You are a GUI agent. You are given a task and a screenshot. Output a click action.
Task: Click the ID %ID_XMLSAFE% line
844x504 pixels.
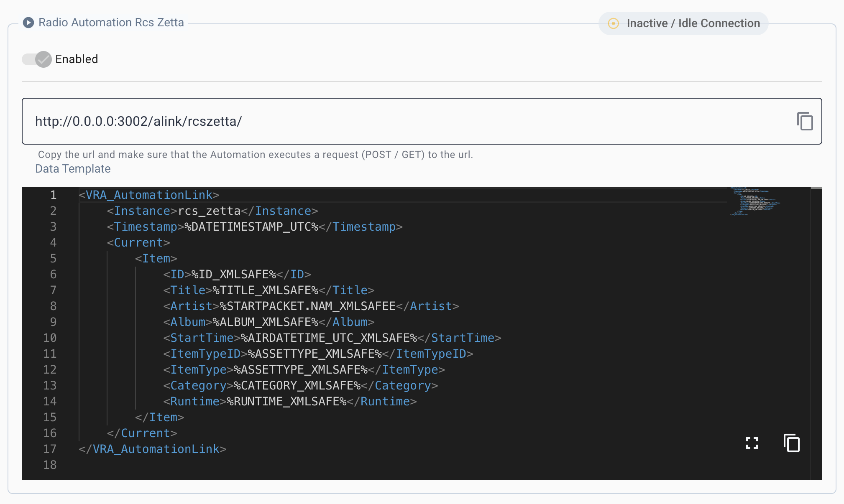[237, 274]
